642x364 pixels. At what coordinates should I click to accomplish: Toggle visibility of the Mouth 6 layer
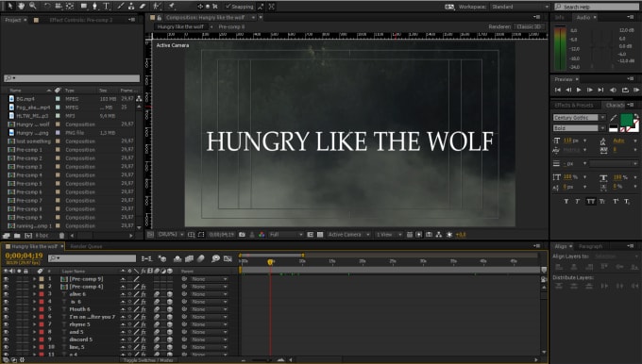coord(7,309)
